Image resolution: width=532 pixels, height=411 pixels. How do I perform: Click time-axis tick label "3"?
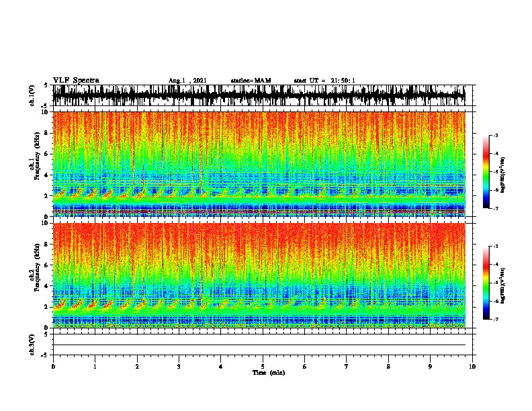pyautogui.click(x=179, y=367)
